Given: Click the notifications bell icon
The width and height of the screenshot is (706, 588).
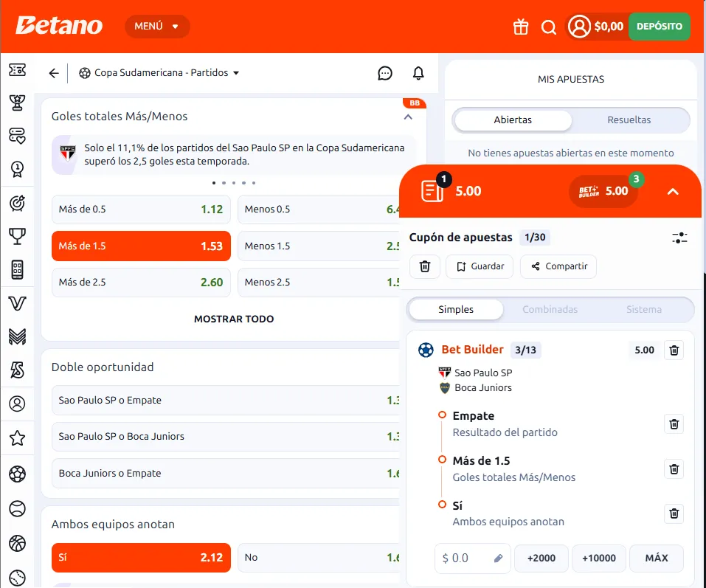Looking at the screenshot, I should click(x=418, y=73).
